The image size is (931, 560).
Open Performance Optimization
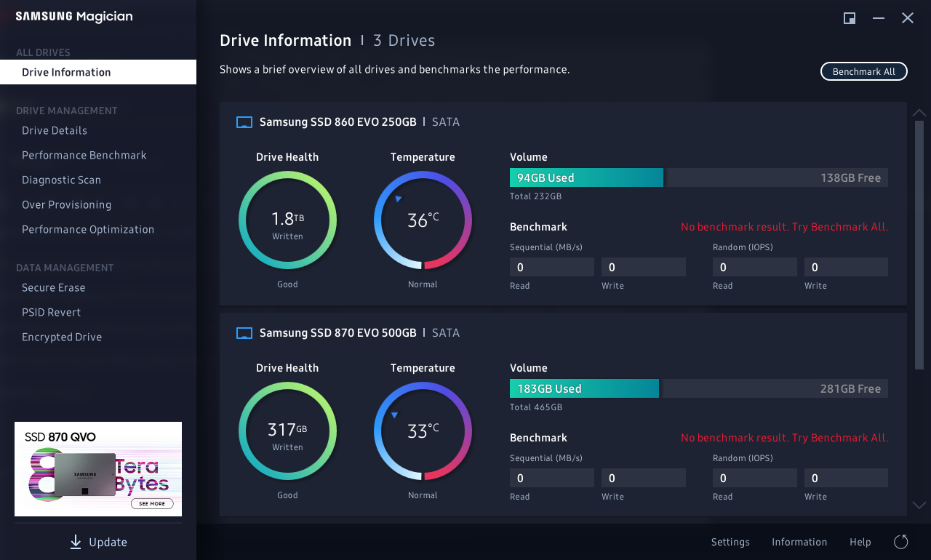coord(88,230)
